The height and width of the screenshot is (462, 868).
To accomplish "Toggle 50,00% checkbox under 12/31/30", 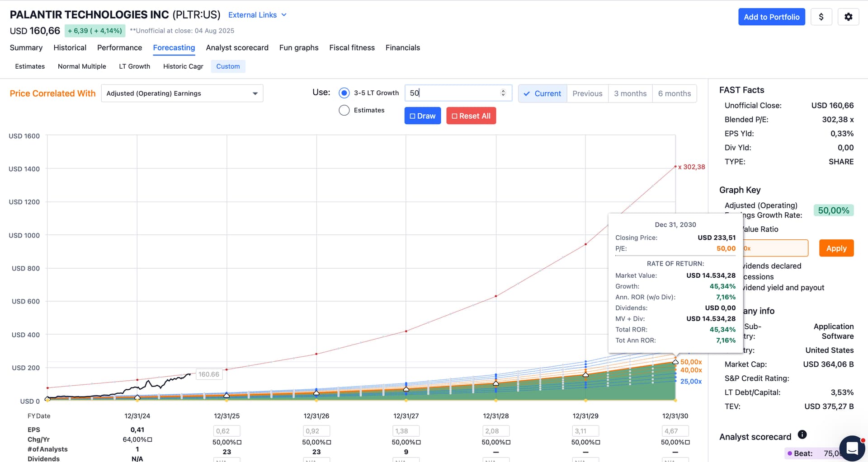I will (688, 442).
